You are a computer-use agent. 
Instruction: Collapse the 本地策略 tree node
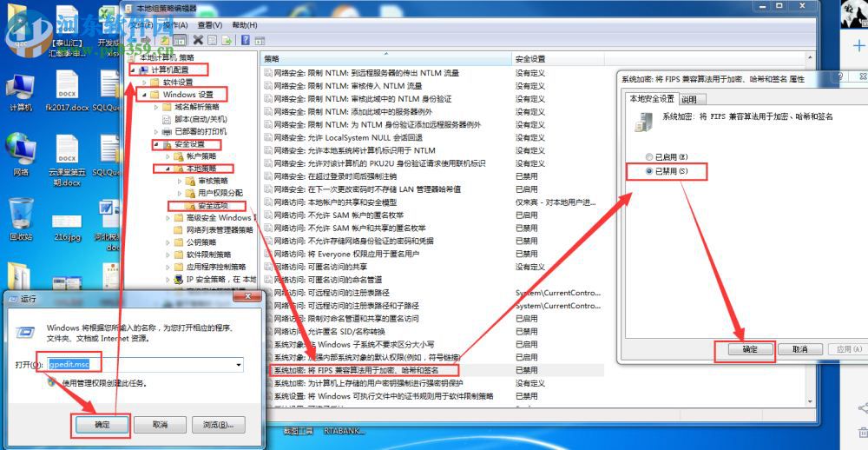168,169
